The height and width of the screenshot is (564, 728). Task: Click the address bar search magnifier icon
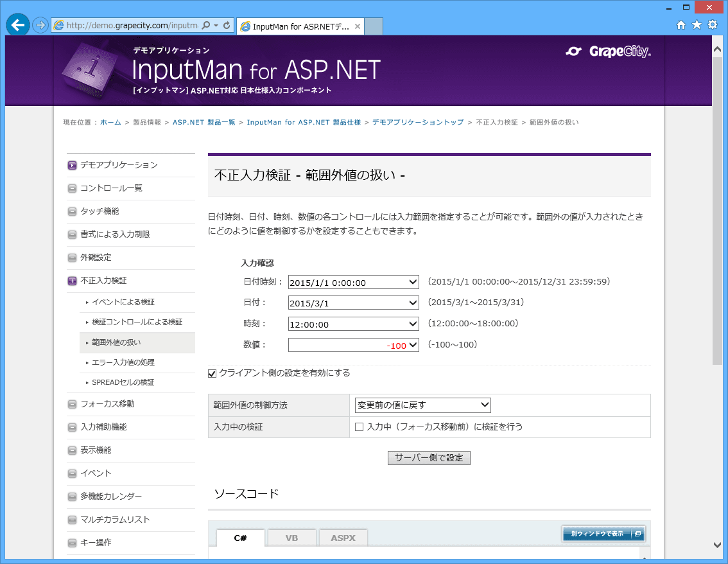[x=206, y=26]
